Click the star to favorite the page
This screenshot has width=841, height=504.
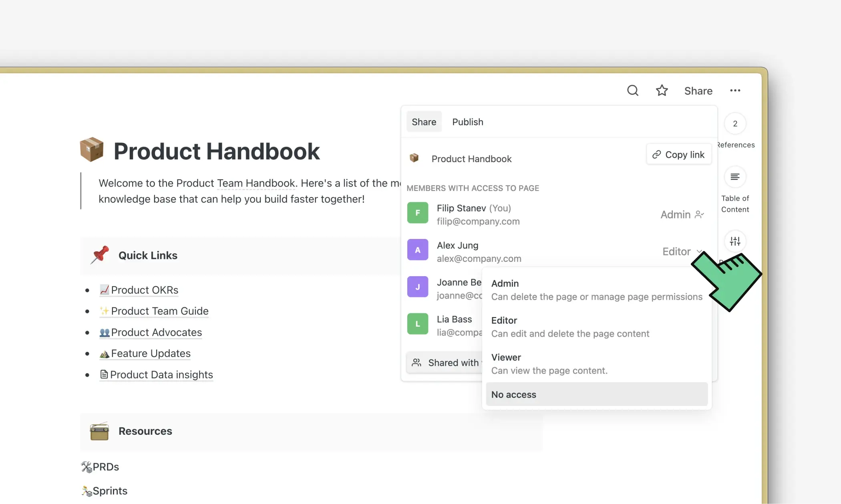click(662, 90)
